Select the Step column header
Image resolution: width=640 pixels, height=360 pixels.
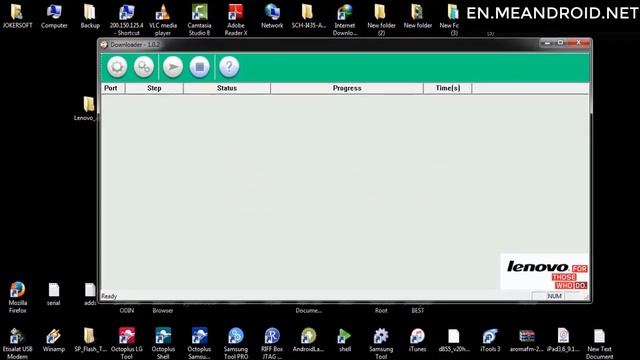[154, 88]
